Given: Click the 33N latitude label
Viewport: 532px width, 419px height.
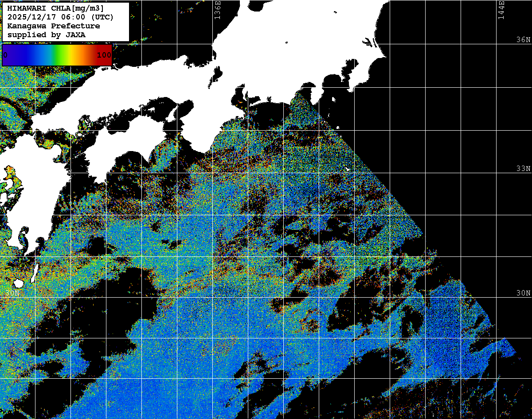Looking at the screenshot, I should (x=523, y=169).
